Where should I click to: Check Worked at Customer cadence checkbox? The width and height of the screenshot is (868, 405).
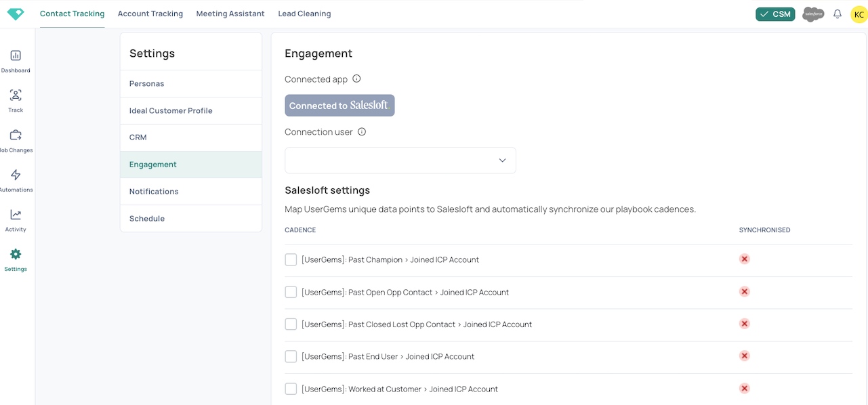point(291,389)
